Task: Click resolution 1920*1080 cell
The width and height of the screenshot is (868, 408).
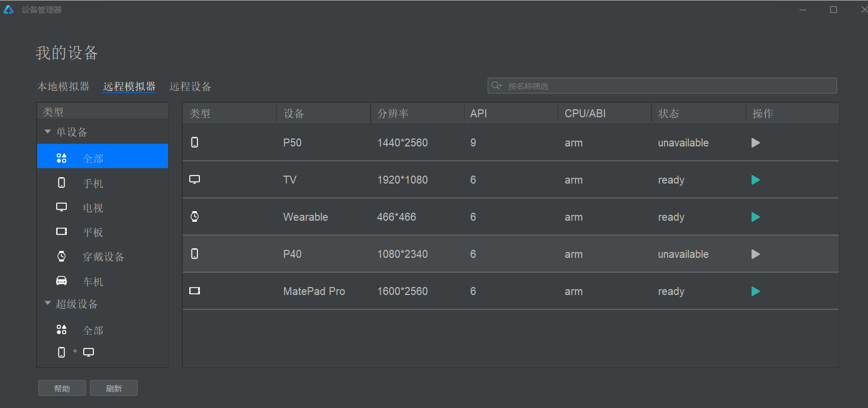Action: coord(402,180)
